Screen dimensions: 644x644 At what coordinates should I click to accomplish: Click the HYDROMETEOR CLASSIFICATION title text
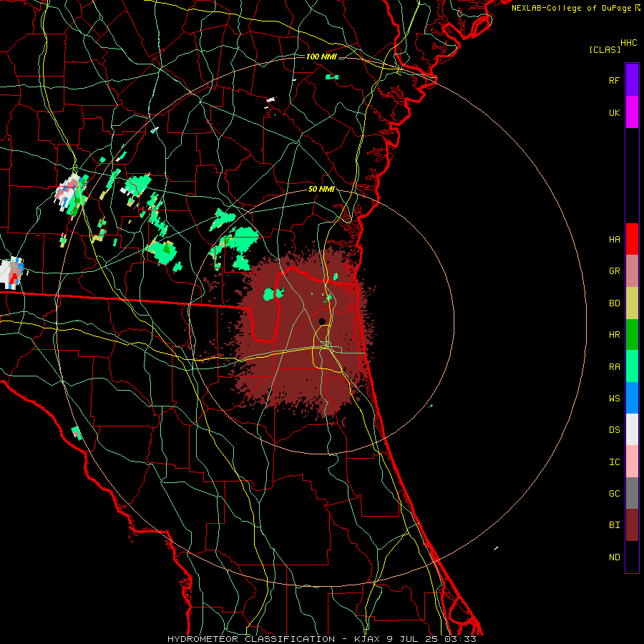click(251, 639)
